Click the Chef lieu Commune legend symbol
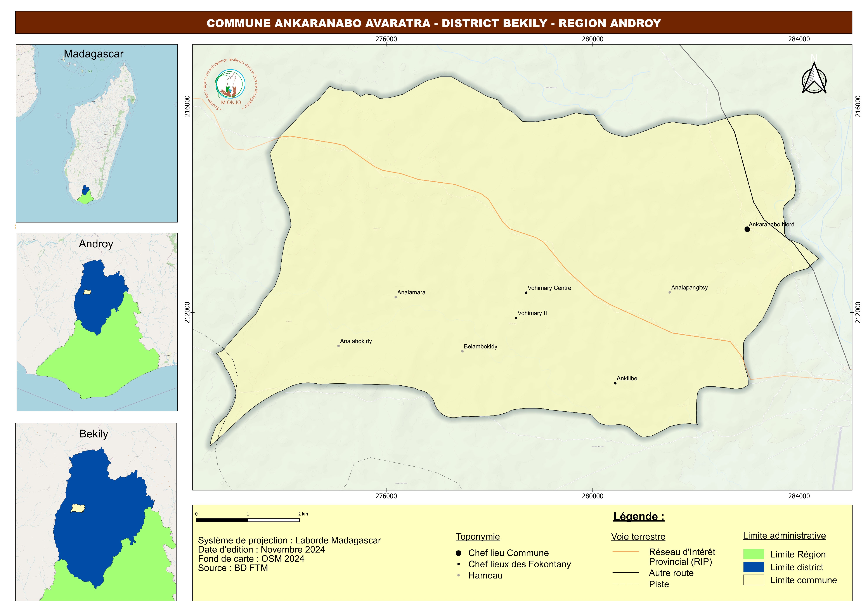The height and width of the screenshot is (613, 868). 458,553
